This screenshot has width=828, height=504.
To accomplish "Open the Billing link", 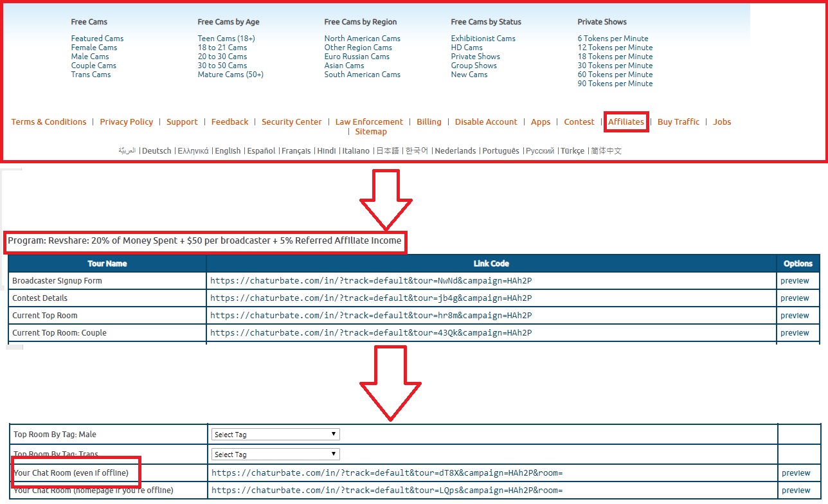I will tap(429, 122).
